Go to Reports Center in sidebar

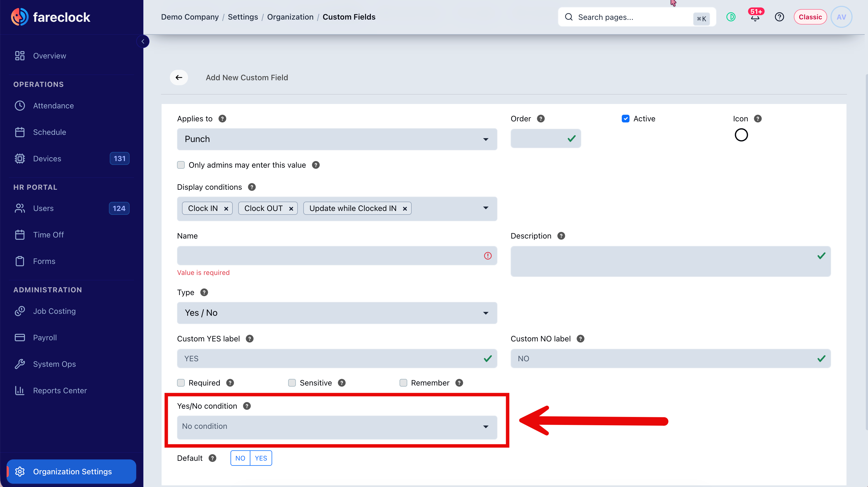(x=60, y=390)
